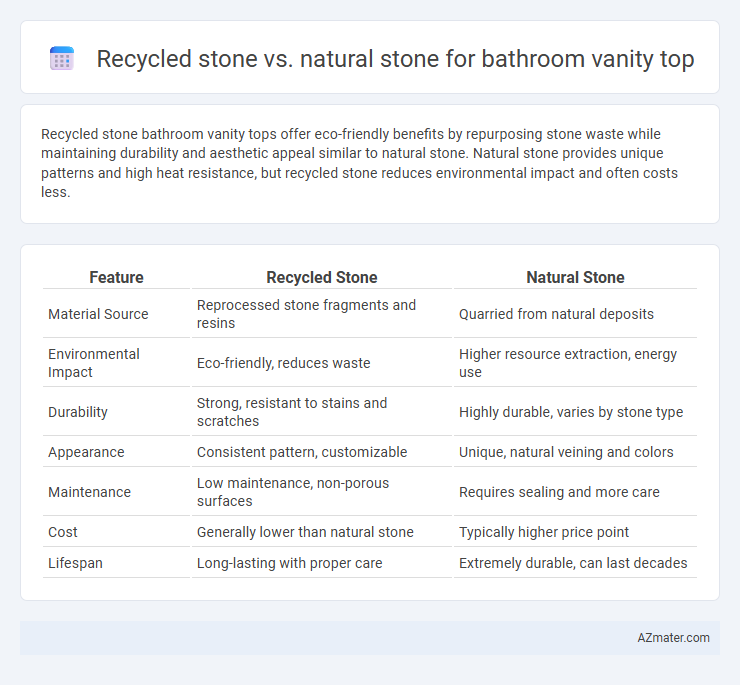The width and height of the screenshot is (740, 685).
Task: Click 'Typically higher price point' cell
Action: (x=575, y=532)
